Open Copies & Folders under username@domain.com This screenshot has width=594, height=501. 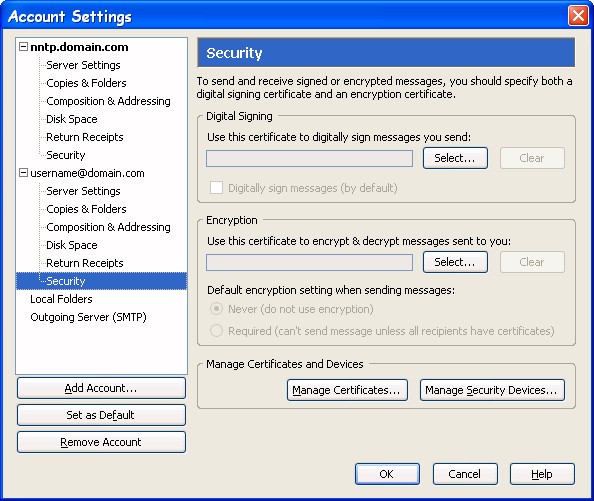pos(86,209)
